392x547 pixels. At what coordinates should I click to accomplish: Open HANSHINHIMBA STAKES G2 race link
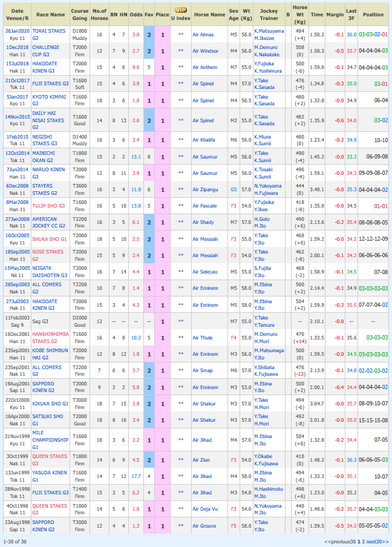pos(51,338)
